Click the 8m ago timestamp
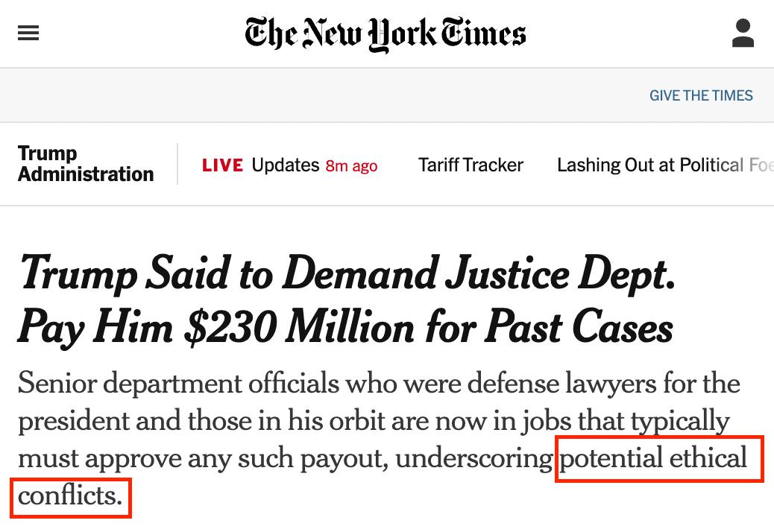 click(x=351, y=165)
